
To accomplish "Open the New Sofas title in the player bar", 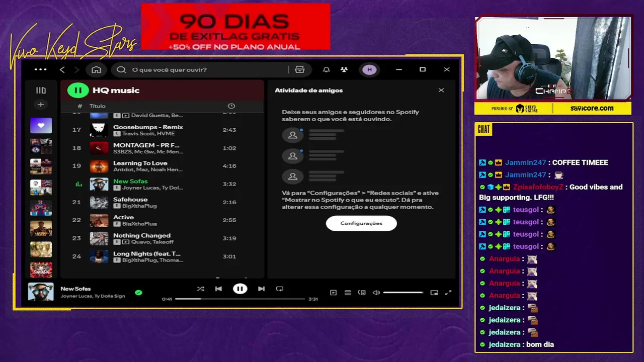I will [75, 289].
